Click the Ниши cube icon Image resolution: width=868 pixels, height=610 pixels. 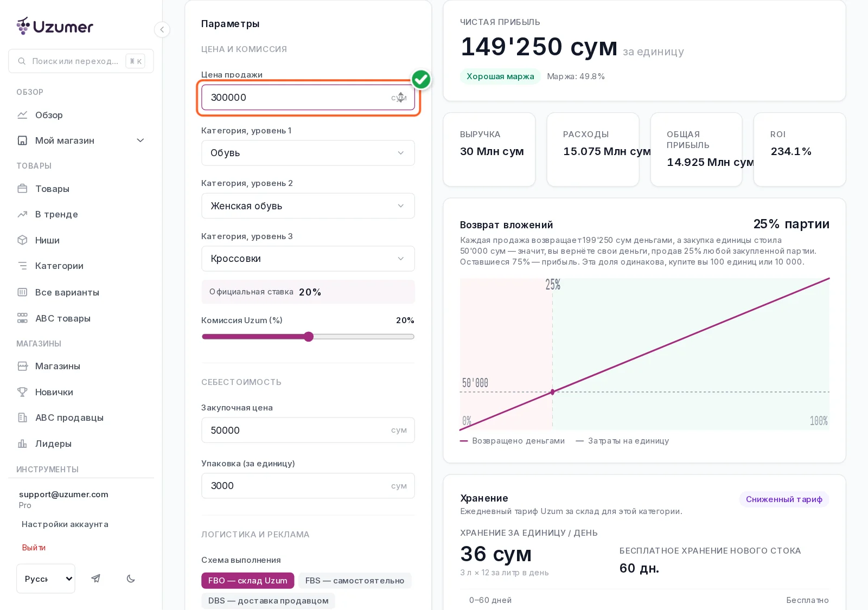(22, 240)
